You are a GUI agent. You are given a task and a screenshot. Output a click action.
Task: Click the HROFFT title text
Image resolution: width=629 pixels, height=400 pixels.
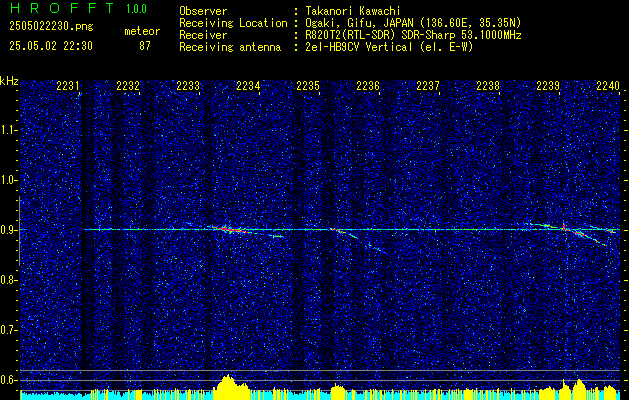pos(62,8)
